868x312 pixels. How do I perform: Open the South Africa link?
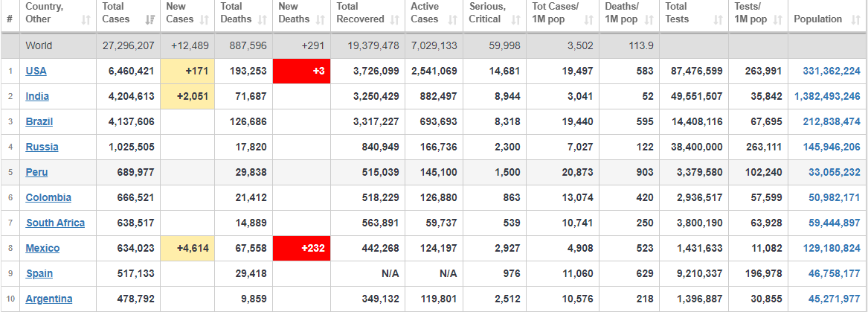(55, 223)
